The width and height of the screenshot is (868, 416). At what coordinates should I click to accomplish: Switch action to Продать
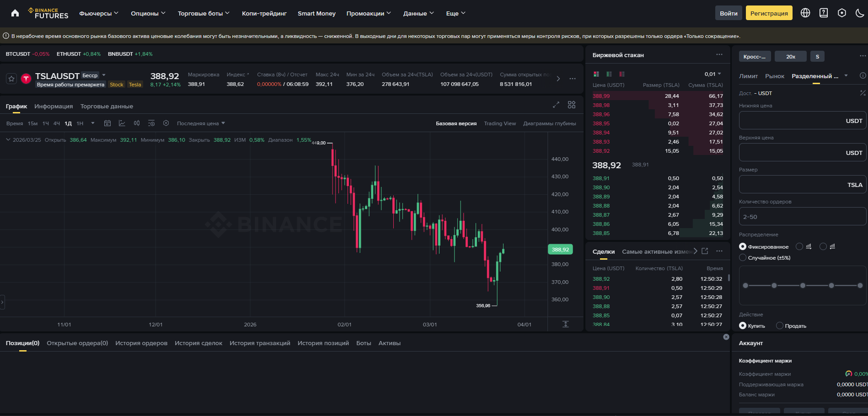tap(780, 325)
